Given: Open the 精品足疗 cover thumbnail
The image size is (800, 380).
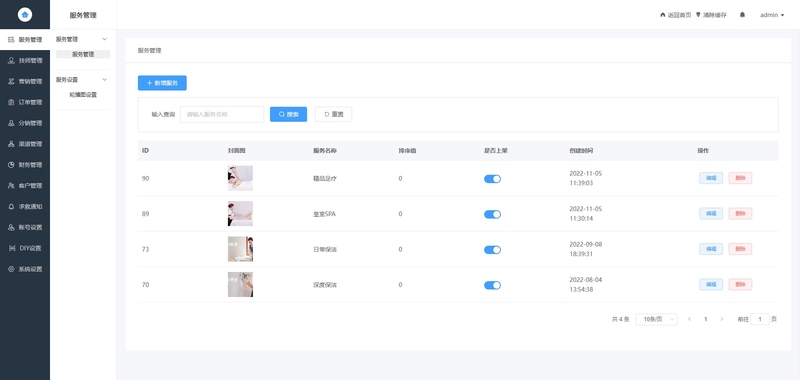Looking at the screenshot, I should [240, 178].
